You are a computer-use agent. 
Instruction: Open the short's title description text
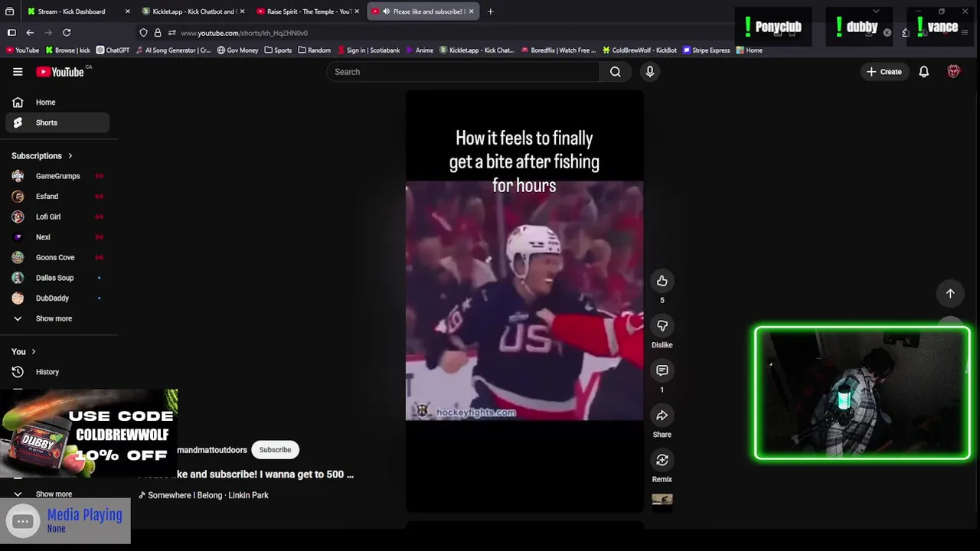coord(246,474)
